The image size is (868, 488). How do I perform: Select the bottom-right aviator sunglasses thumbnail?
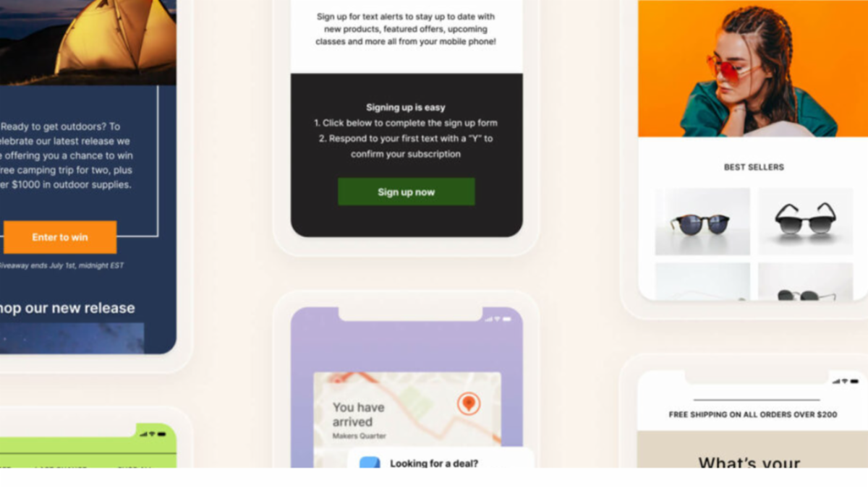tap(806, 281)
